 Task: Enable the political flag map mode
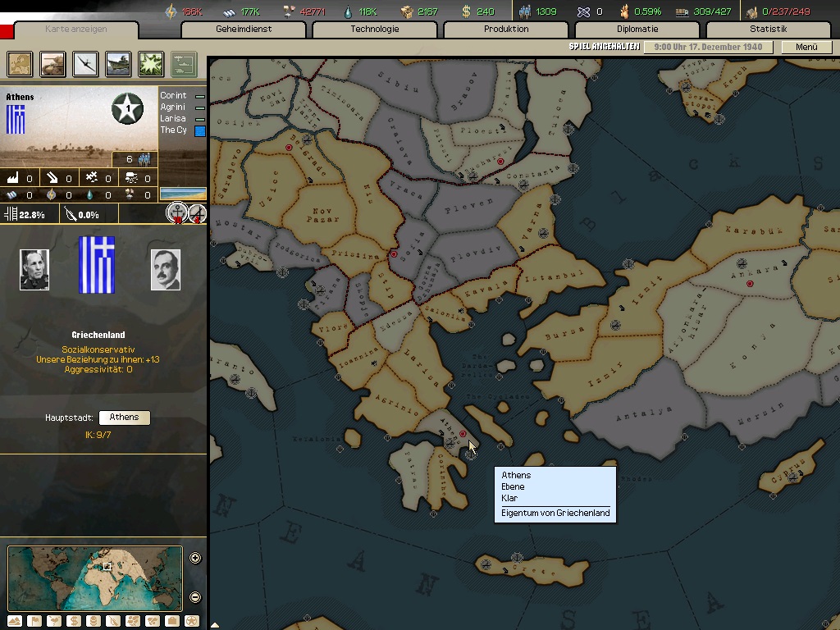tap(35, 621)
